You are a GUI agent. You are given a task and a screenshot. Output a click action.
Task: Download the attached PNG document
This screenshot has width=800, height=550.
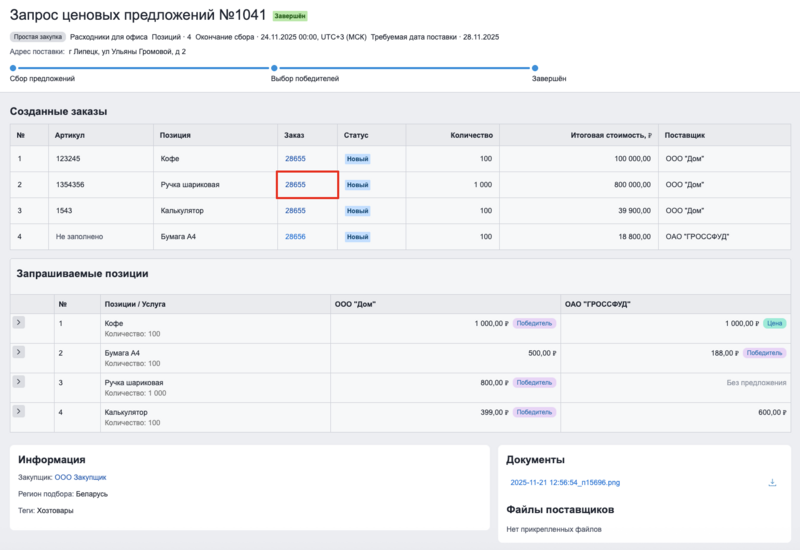pos(772,482)
